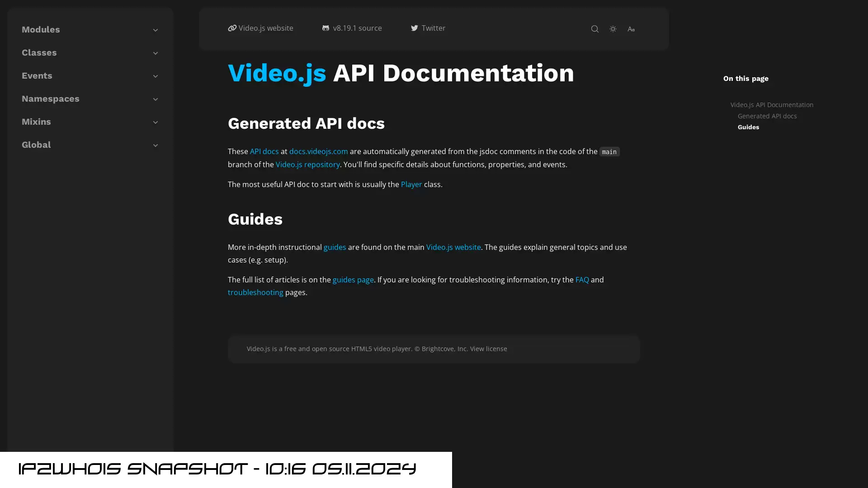This screenshot has width=868, height=488.
Task: Toggle the Global sidebar section
Action: tap(156, 145)
